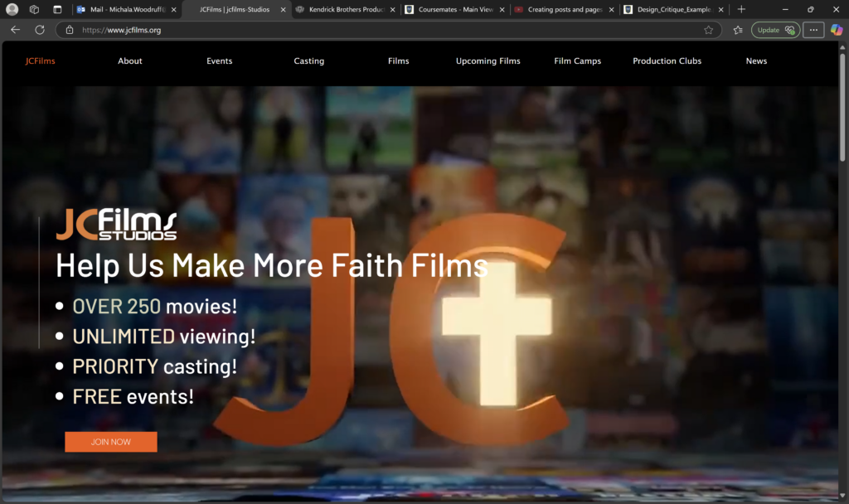Open the Edge settings and more menu

[814, 30]
